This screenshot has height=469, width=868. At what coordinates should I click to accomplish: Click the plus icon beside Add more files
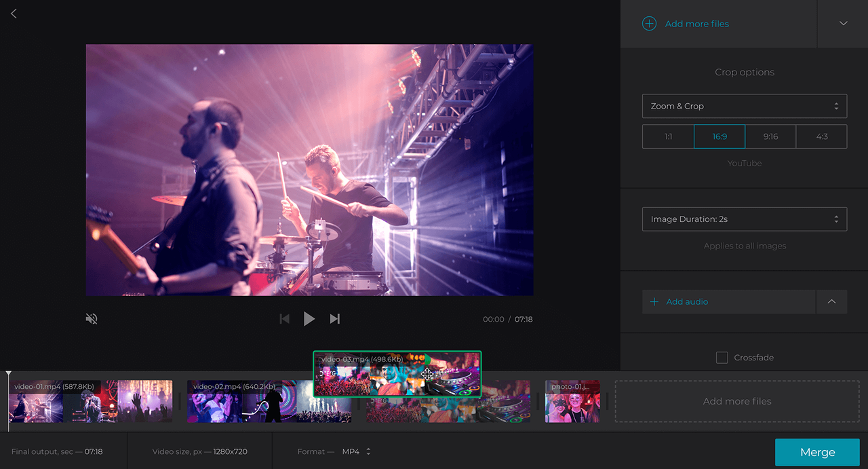point(649,24)
